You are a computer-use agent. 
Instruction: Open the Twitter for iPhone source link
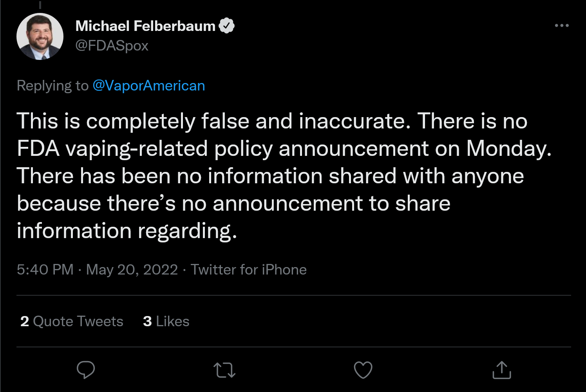[x=248, y=270]
